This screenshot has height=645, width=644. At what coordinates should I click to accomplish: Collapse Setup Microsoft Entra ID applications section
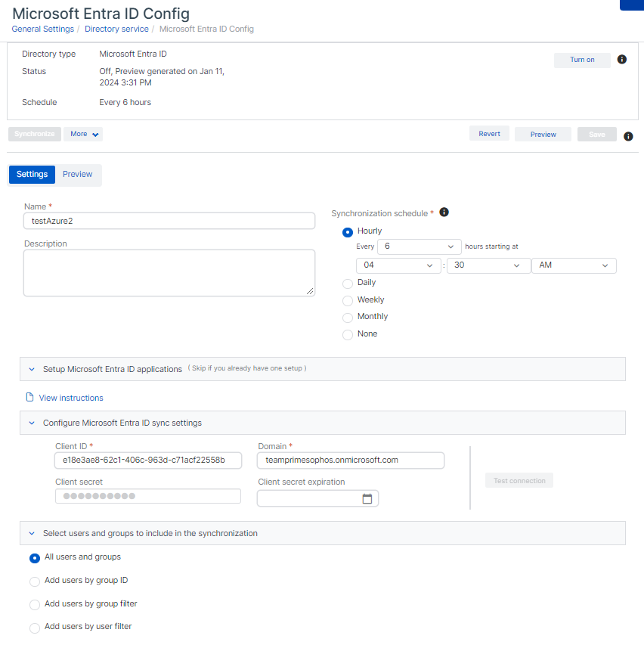[32, 370]
